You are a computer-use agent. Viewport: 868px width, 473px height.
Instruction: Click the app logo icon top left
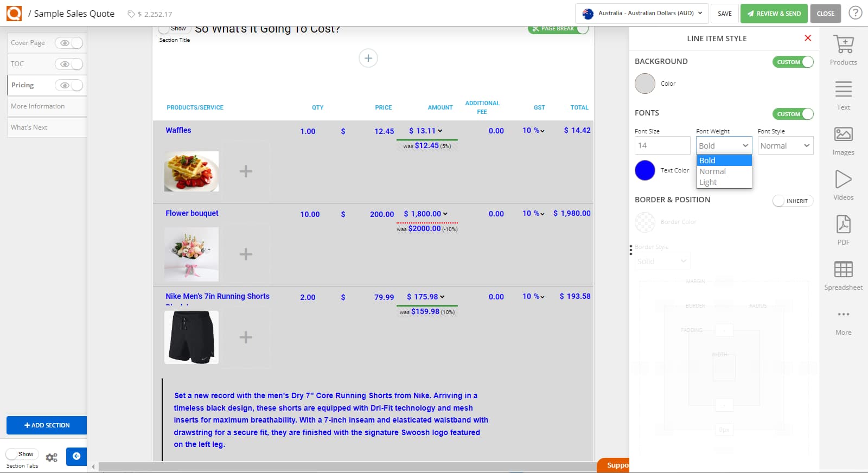[x=14, y=13]
